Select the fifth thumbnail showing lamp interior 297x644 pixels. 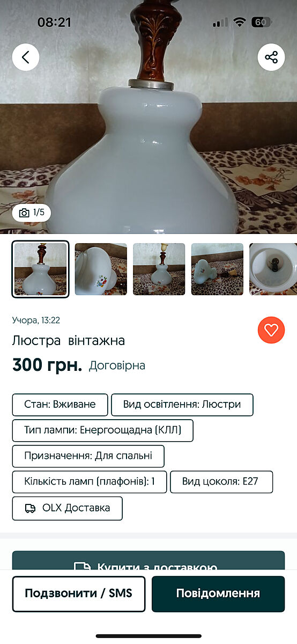click(273, 269)
